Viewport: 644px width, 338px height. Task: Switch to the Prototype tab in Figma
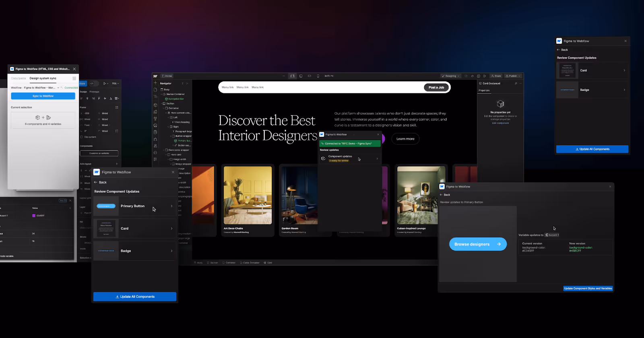pyautogui.click(x=94, y=92)
